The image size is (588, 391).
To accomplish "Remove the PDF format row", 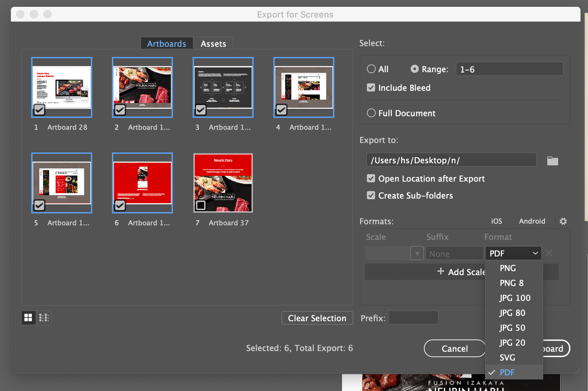I will pos(549,253).
